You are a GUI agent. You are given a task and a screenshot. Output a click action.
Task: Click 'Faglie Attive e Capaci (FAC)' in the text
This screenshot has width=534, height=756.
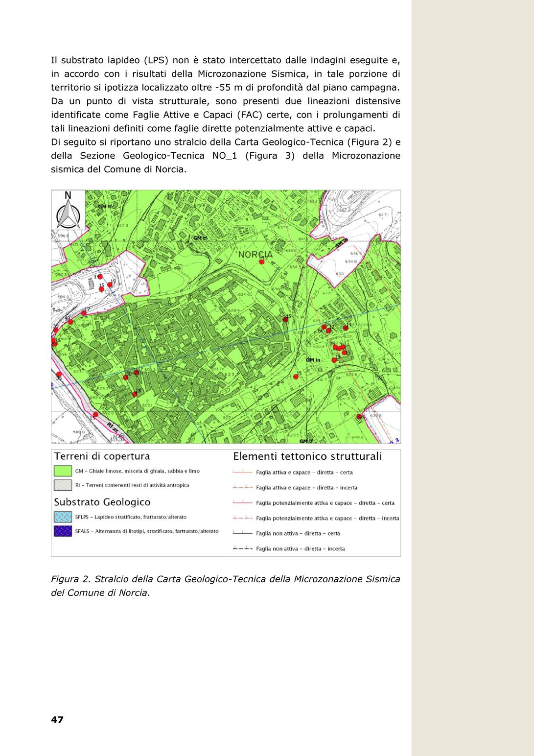[198, 115]
